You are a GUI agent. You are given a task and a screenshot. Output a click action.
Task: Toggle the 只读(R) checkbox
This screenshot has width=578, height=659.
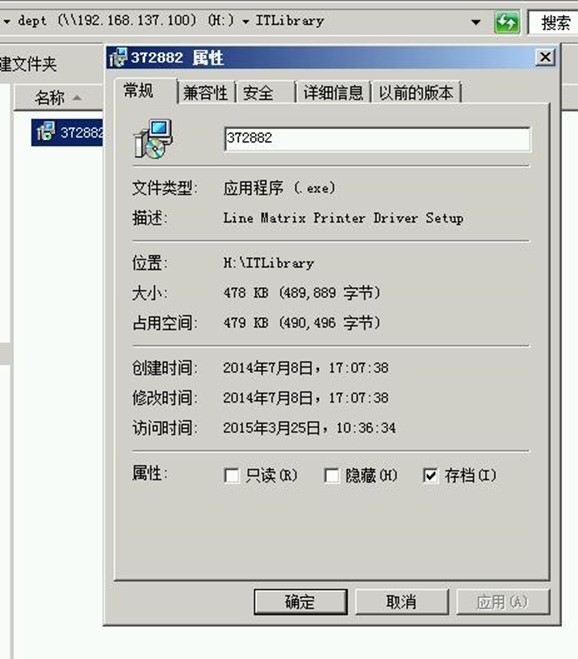232,476
